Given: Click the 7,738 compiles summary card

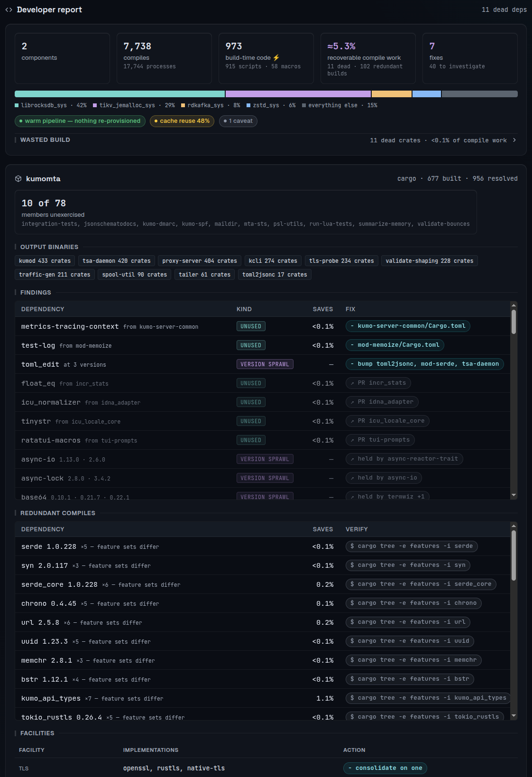Looking at the screenshot, I should click(164, 58).
